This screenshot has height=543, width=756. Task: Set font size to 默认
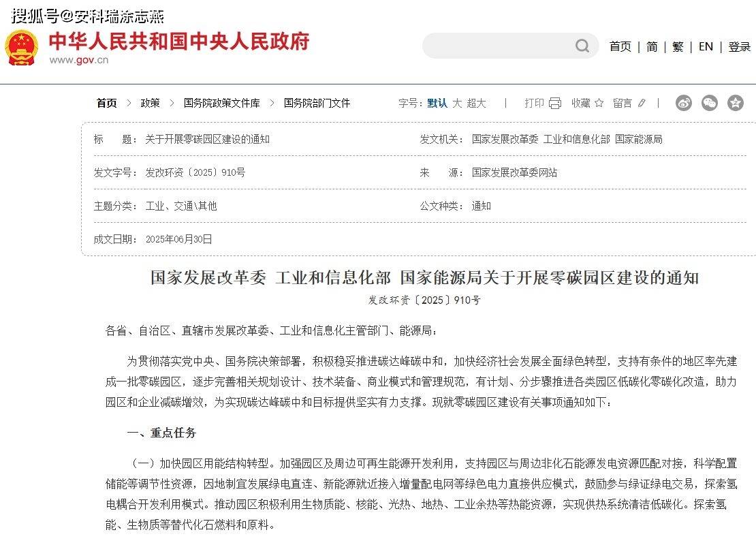[x=437, y=103]
